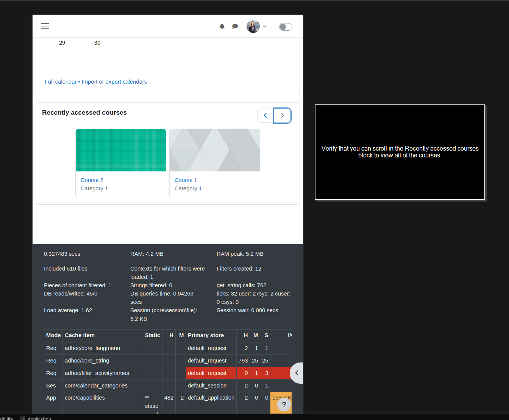Select calendar day 30
Viewport: 509px width, 420px height.
[x=97, y=43]
